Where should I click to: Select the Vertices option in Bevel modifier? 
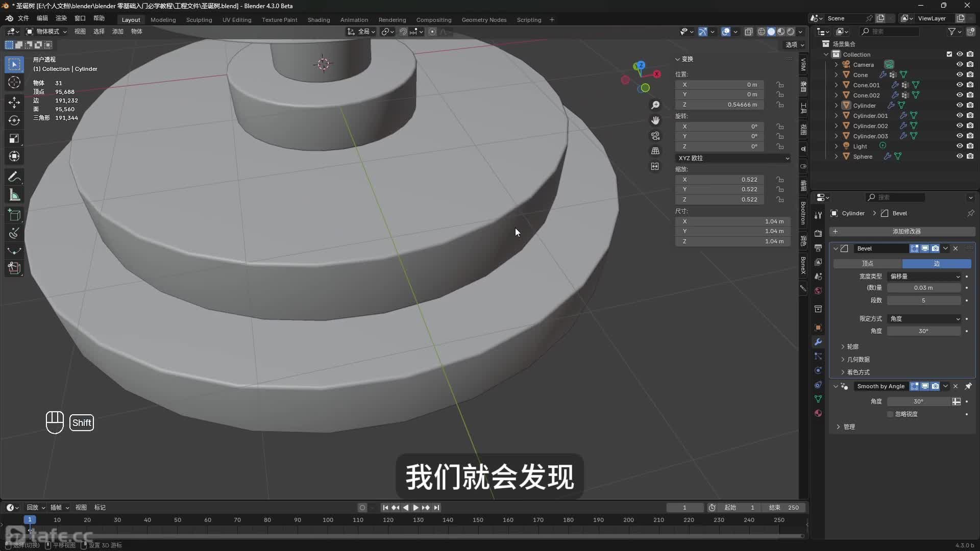click(x=867, y=264)
